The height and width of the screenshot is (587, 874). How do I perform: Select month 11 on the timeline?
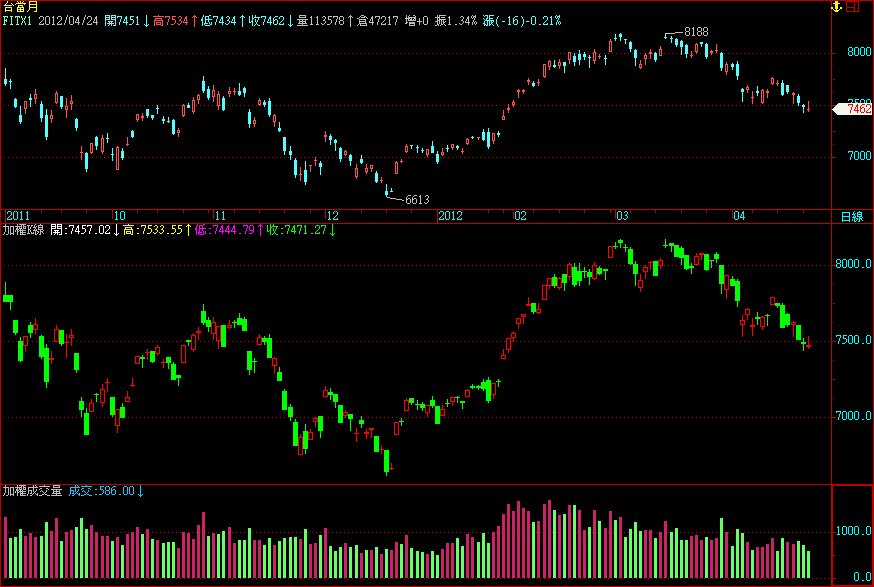[220, 216]
